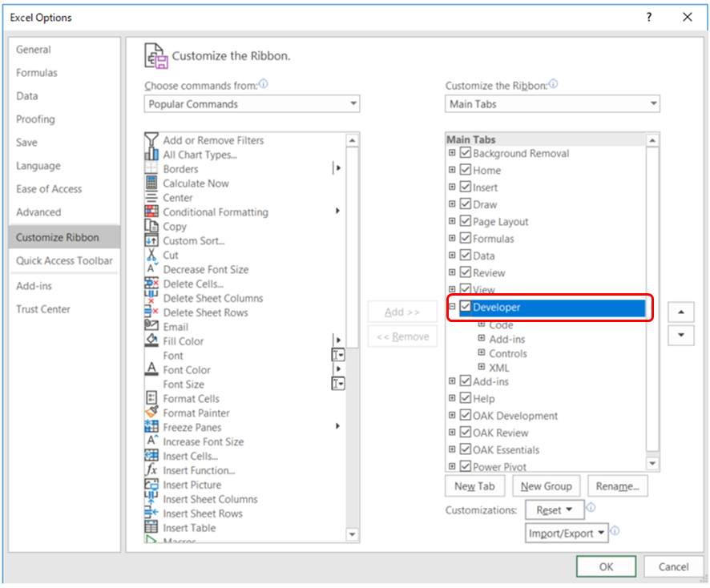Expand the Code group under Developer

[x=482, y=324]
